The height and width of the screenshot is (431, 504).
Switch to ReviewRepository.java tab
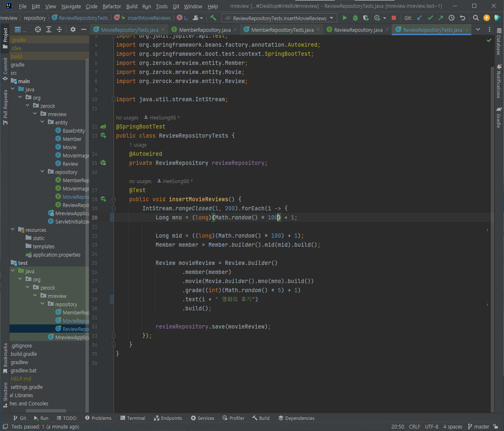click(x=358, y=30)
